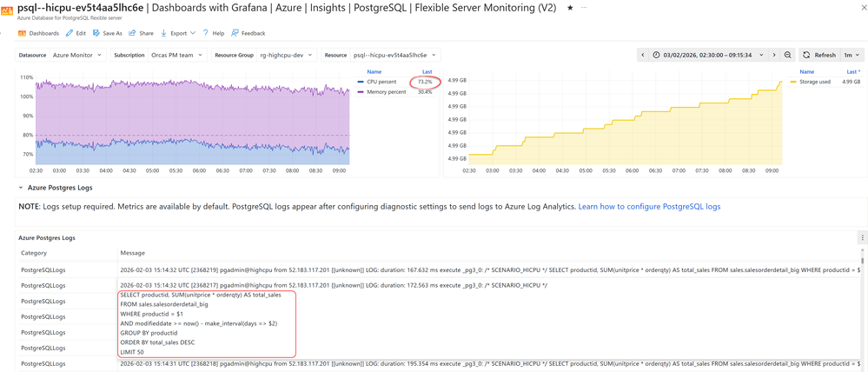
Task: Select log message with duration 167.632 ms
Action: click(x=490, y=270)
